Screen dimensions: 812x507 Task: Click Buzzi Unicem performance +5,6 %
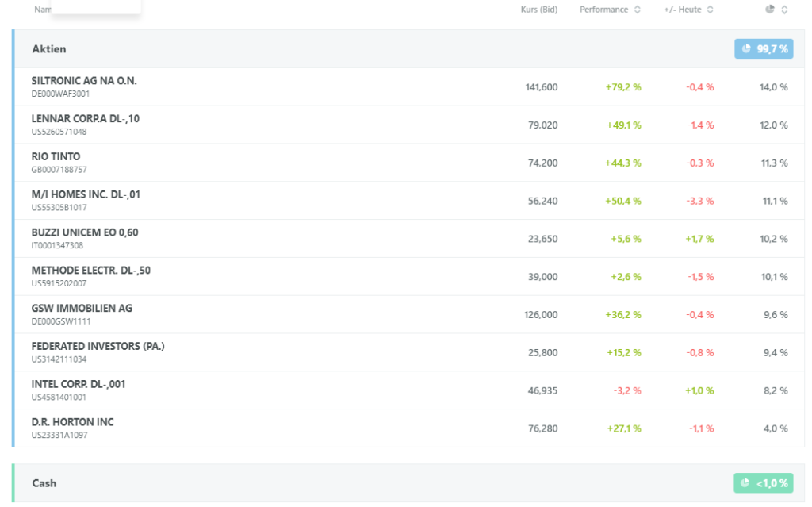[626, 239]
